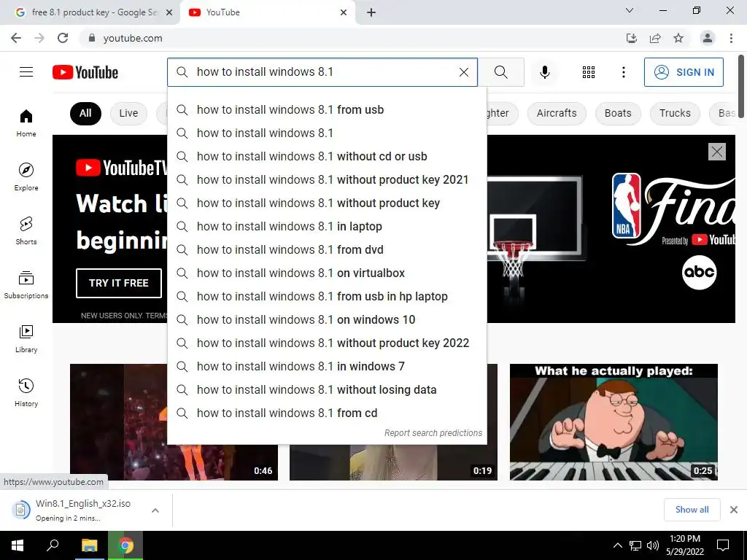Close the downloads bar
The height and width of the screenshot is (560, 747).
point(734,510)
